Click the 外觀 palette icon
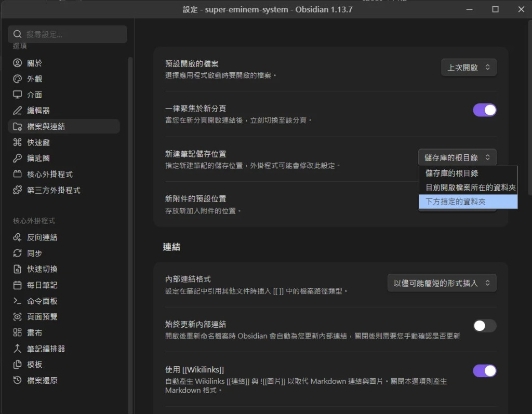The height and width of the screenshot is (414, 532). [17, 79]
